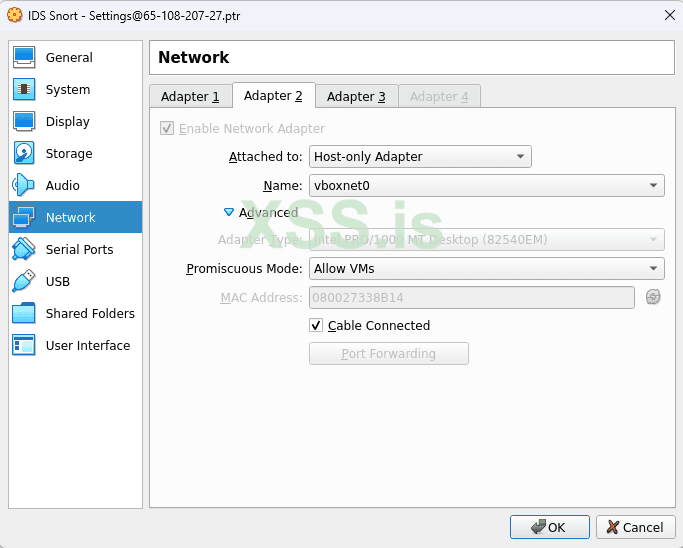This screenshot has height=548, width=683.
Task: Select the Audio speaker icon
Action: pos(24,186)
